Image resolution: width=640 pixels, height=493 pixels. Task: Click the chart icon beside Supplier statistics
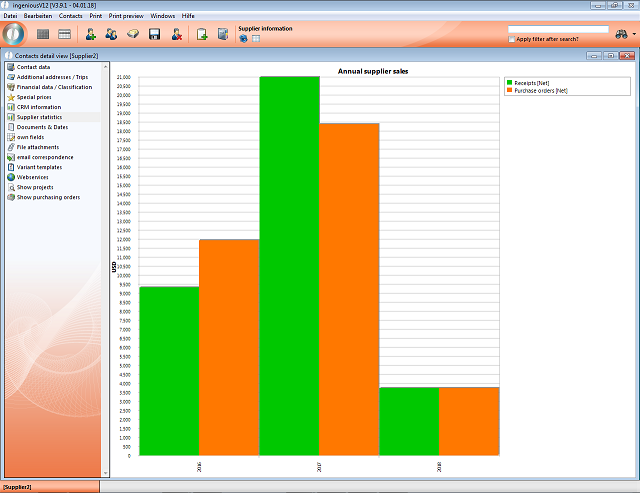[x=11, y=117]
